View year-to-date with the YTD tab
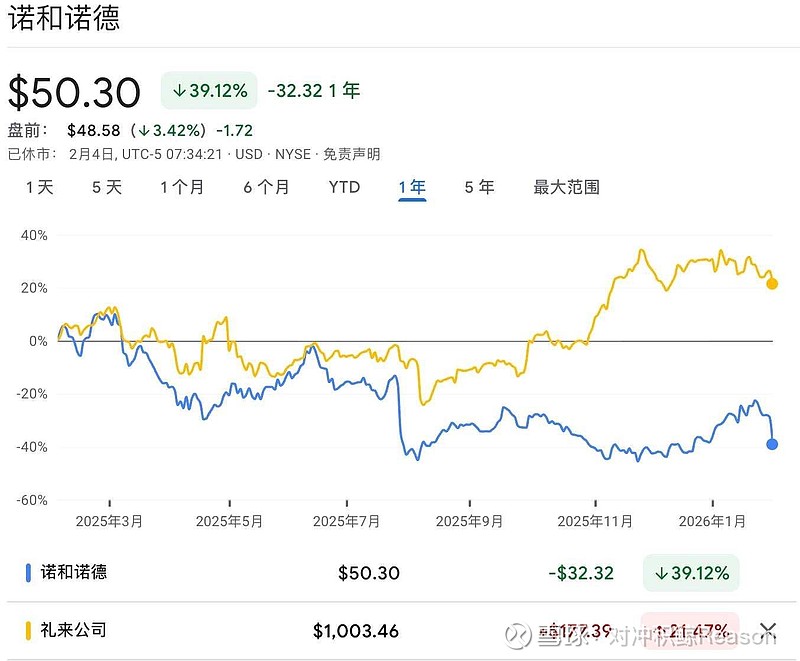This screenshot has height=661, width=800. coord(344,187)
